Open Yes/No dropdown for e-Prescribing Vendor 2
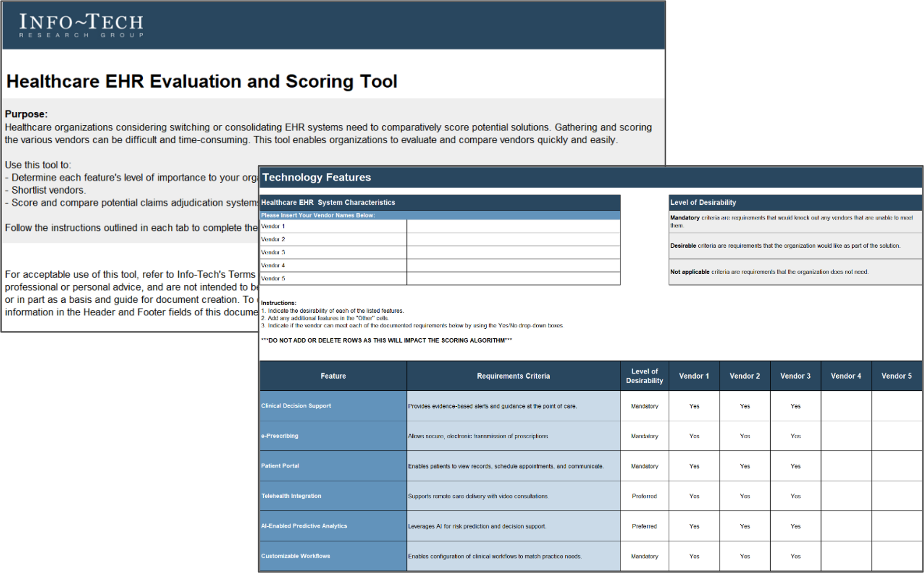This screenshot has width=924, height=573. 745,436
